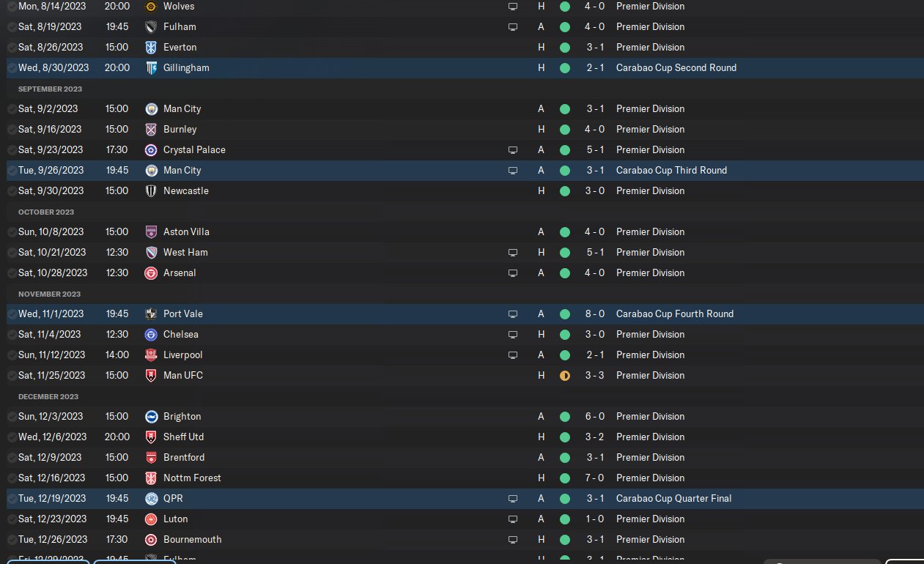Click the Crystal Palace club badge

point(151,149)
